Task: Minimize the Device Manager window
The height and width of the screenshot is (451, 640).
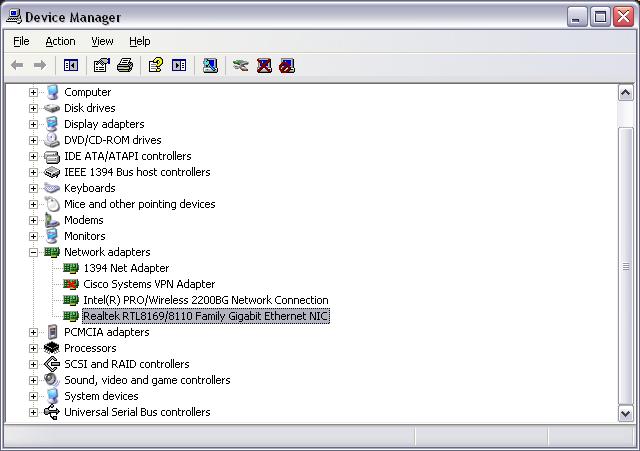Action: (x=577, y=17)
